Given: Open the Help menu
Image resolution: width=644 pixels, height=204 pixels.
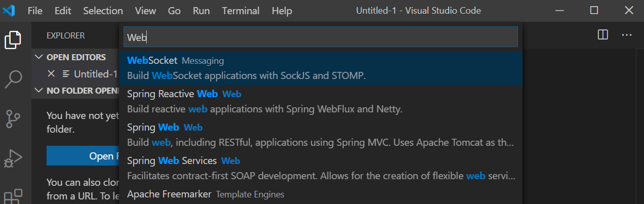Looking at the screenshot, I should pyautogui.click(x=282, y=10).
